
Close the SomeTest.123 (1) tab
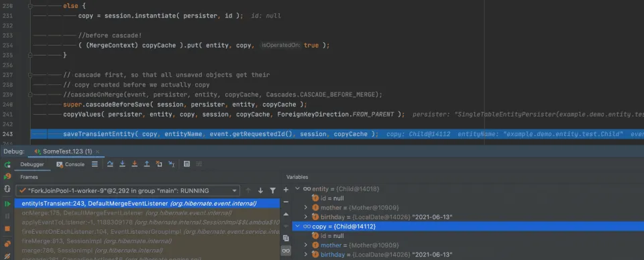[98, 151]
